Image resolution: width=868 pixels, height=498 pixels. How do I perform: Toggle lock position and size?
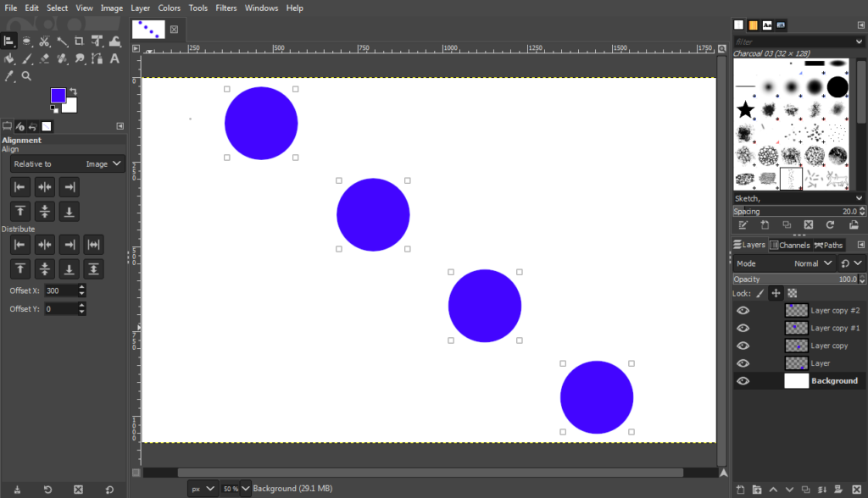[776, 293]
